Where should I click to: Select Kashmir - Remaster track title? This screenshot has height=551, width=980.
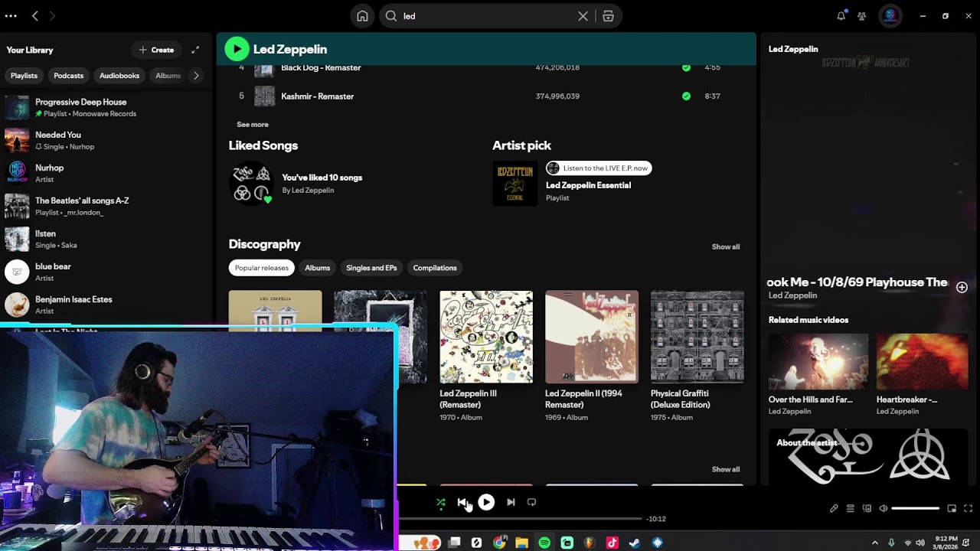click(317, 96)
